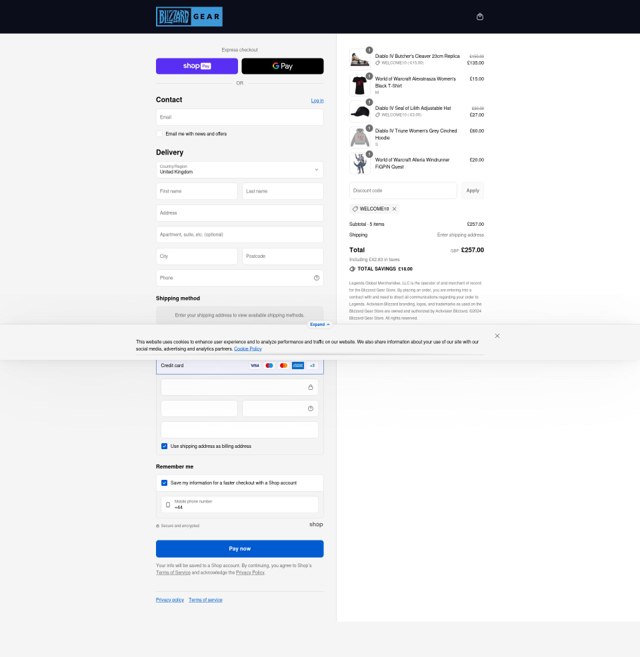
Task: Open Triune Women's Grey Cinched Hoodie thumbnail
Action: 360,137
